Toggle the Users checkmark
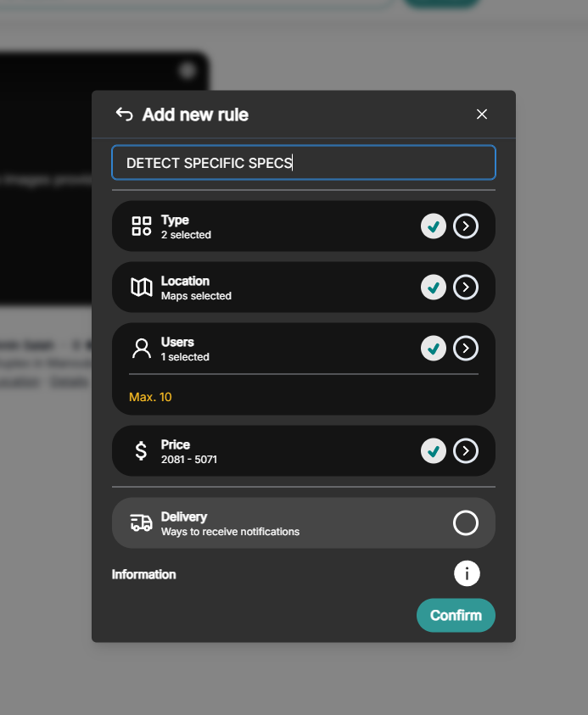 tap(434, 349)
